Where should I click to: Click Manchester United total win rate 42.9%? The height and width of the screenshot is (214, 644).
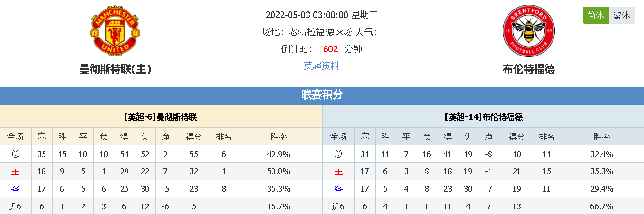pos(279,154)
